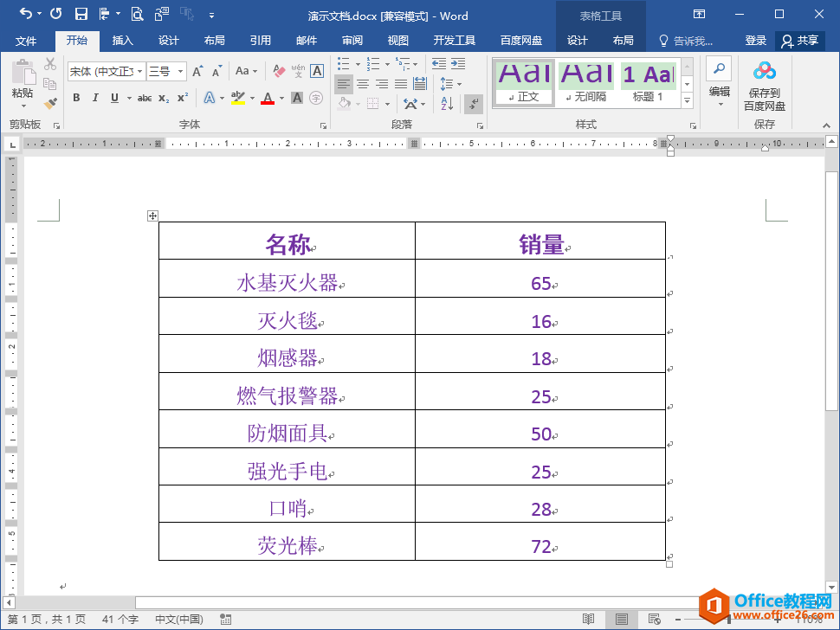The height and width of the screenshot is (630, 840).
Task: Toggle Print Layout view button
Action: (x=622, y=620)
